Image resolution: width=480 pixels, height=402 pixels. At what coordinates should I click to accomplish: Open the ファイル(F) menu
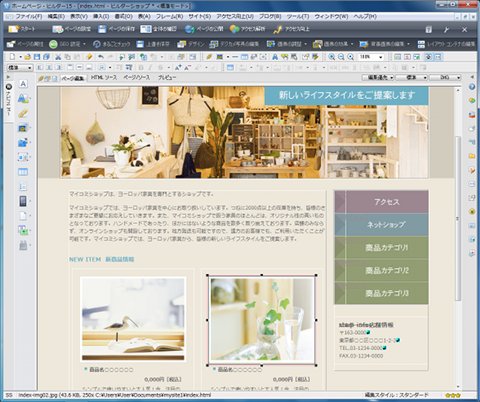click(29, 16)
